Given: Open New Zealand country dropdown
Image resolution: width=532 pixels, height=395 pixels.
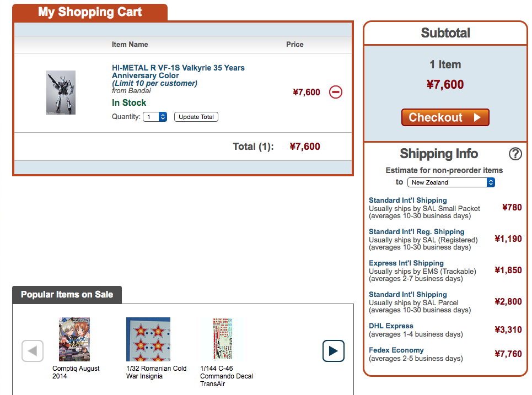Looking at the screenshot, I should pyautogui.click(x=451, y=182).
